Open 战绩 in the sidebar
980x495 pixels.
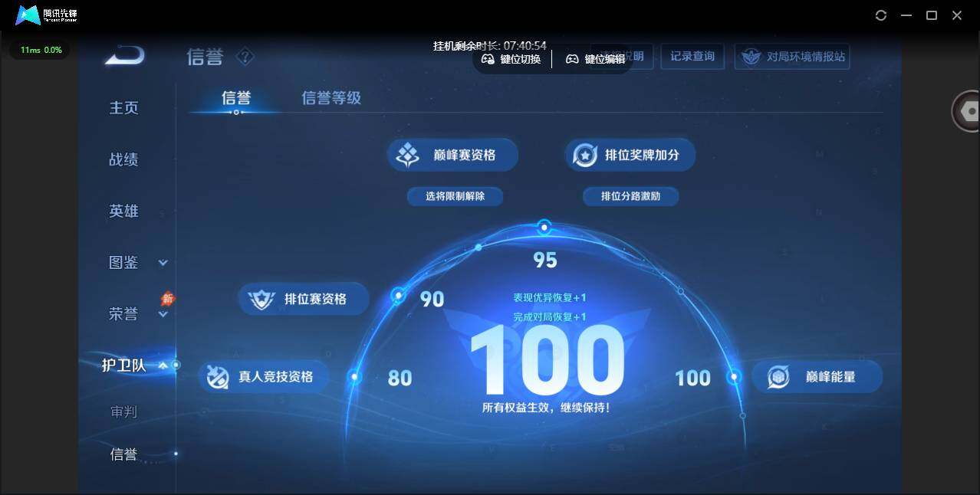tap(123, 159)
